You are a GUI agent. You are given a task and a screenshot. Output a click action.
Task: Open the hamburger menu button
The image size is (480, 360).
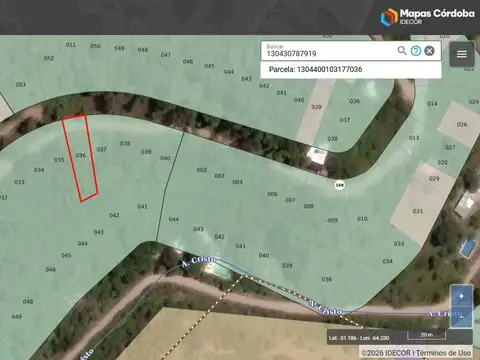pos(462,54)
